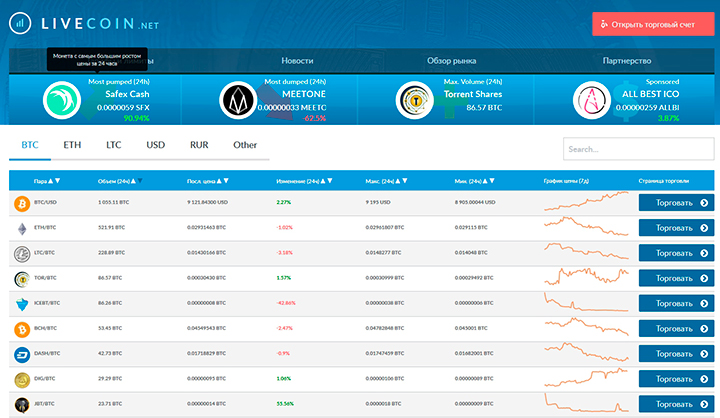Sort Пара column ascending with up arrow

tap(51, 181)
